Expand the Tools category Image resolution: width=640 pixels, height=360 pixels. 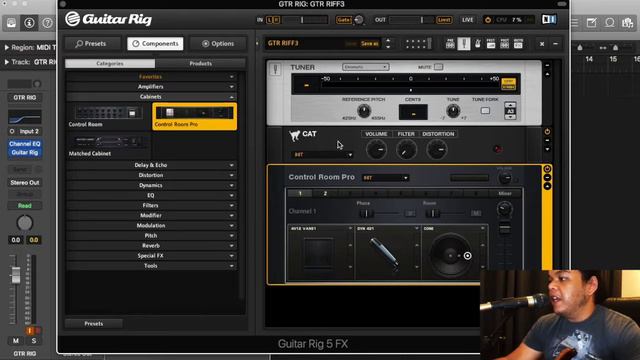coord(151,266)
